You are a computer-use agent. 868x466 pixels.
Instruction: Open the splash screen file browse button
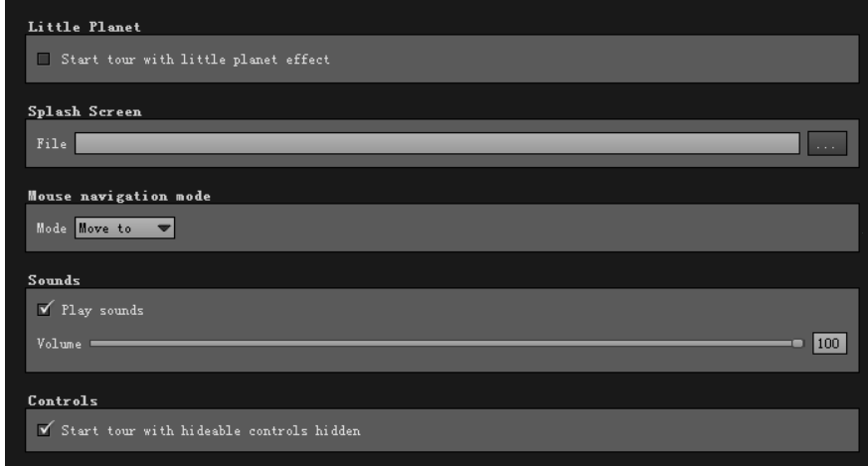[827, 143]
